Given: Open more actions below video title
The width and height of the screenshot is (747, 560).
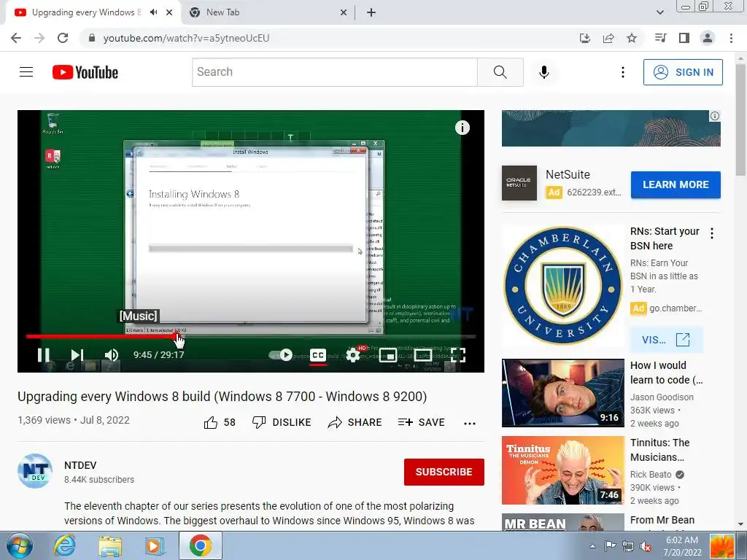Looking at the screenshot, I should (x=470, y=424).
